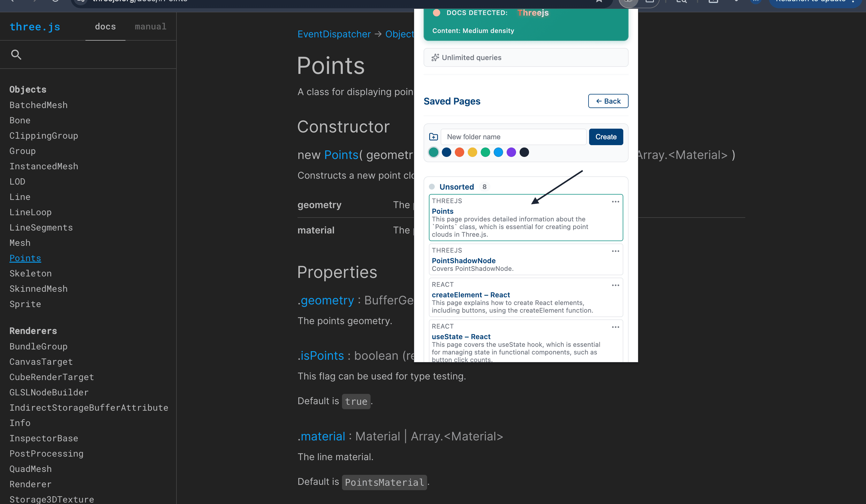Select the orange folder color
The image size is (866, 504).
(460, 152)
